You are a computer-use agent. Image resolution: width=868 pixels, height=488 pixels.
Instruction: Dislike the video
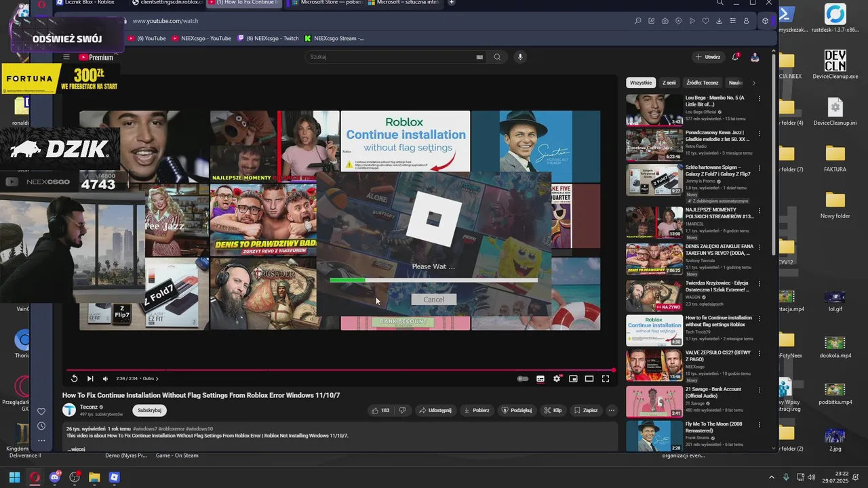click(403, 410)
